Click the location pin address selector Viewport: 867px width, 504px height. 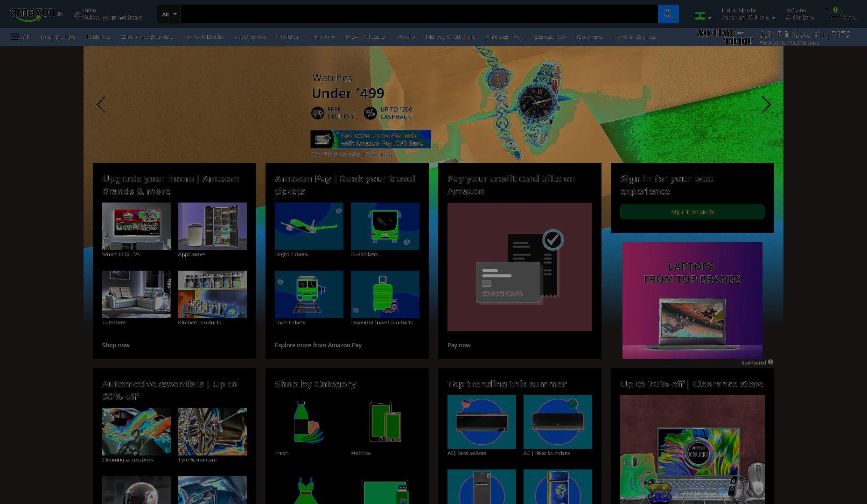coord(108,14)
